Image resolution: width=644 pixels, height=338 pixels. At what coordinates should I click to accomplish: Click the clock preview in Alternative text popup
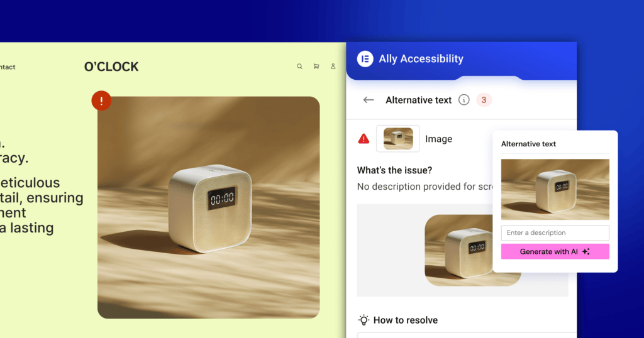click(x=555, y=189)
